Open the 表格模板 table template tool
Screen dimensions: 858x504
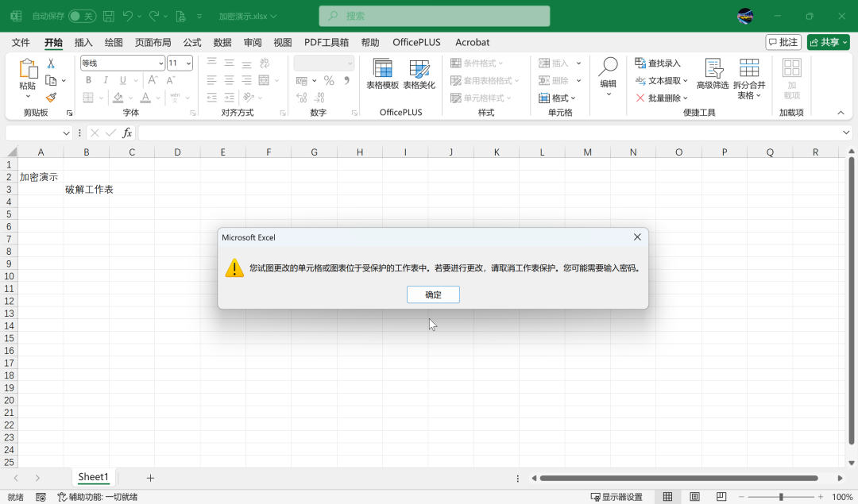pos(382,75)
